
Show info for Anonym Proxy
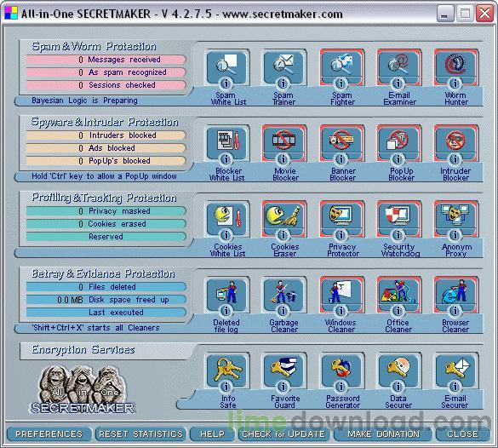pyautogui.click(x=455, y=235)
